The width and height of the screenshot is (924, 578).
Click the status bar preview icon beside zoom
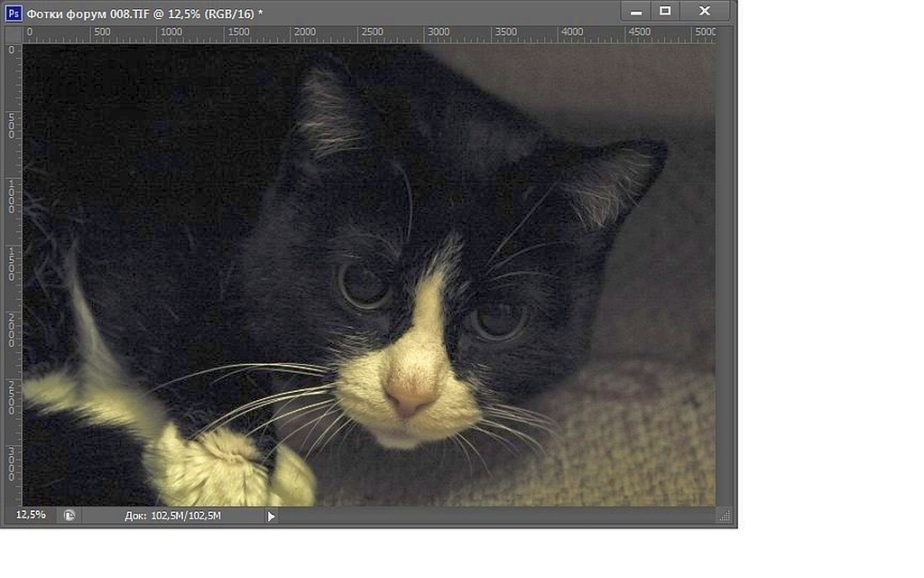69,516
